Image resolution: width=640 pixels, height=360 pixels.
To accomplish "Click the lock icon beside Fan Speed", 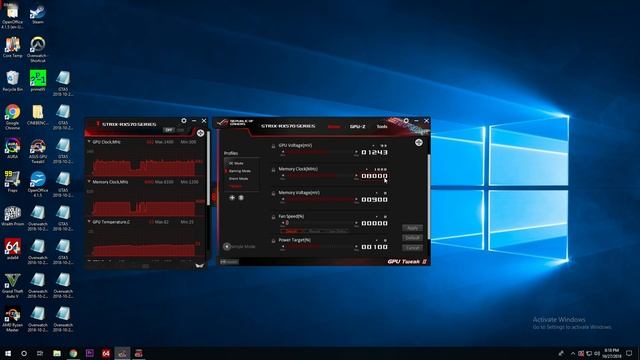I will pos(273,217).
